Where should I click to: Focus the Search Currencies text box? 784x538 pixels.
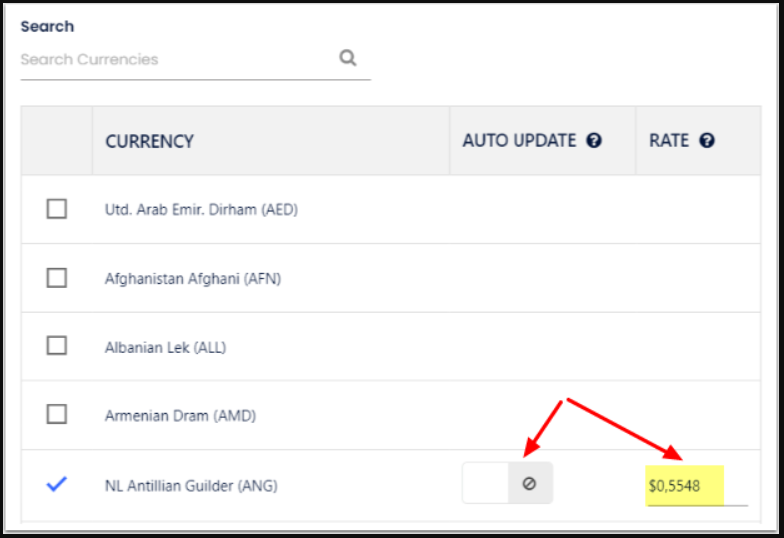click(x=175, y=60)
